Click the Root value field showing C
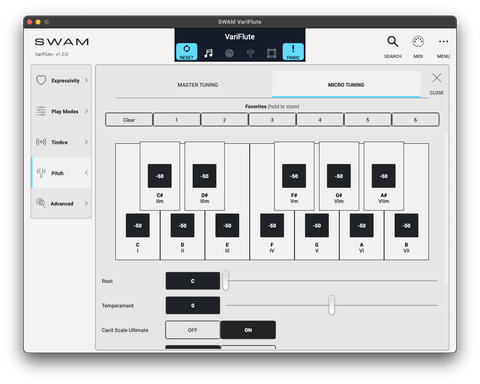 (x=193, y=281)
